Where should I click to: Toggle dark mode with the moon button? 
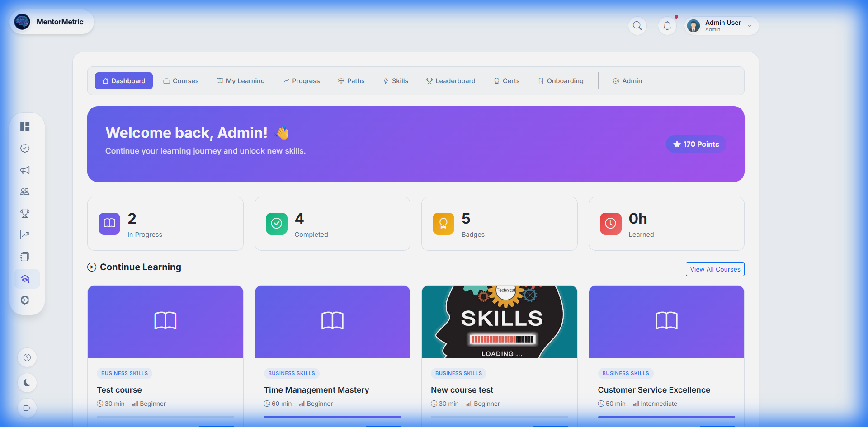(27, 383)
